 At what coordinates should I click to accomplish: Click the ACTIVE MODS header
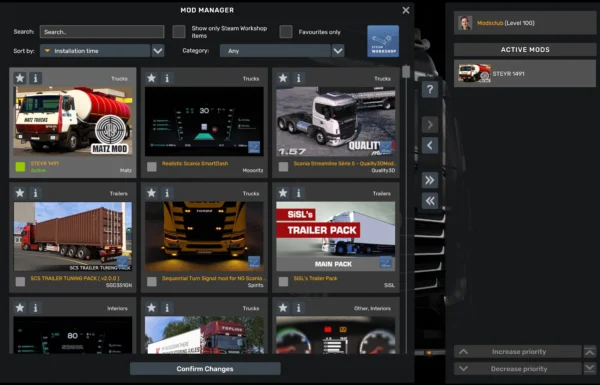(x=525, y=49)
